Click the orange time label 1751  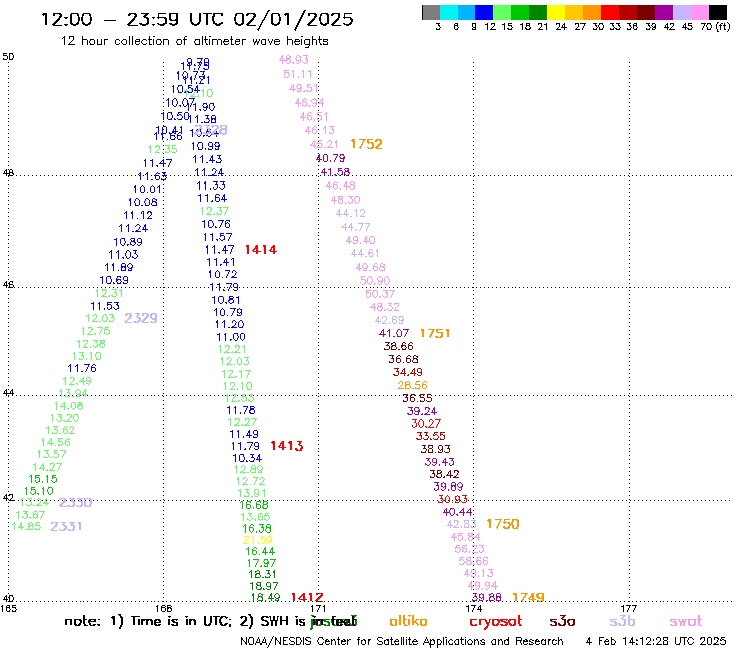[435, 333]
